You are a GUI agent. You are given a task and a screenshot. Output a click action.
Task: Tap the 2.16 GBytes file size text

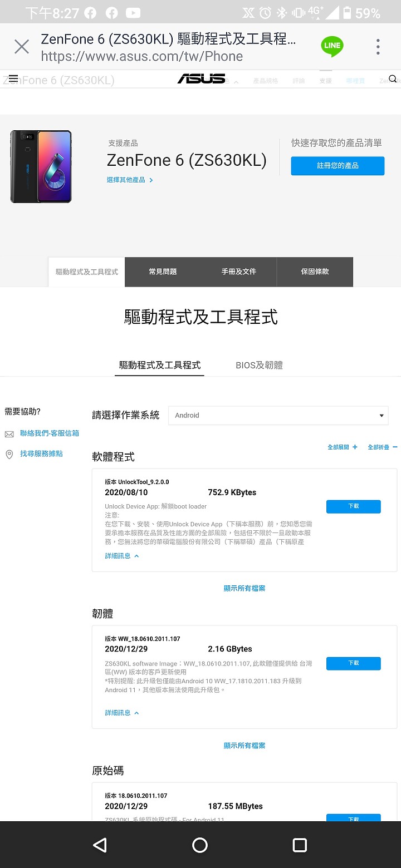pyautogui.click(x=230, y=649)
